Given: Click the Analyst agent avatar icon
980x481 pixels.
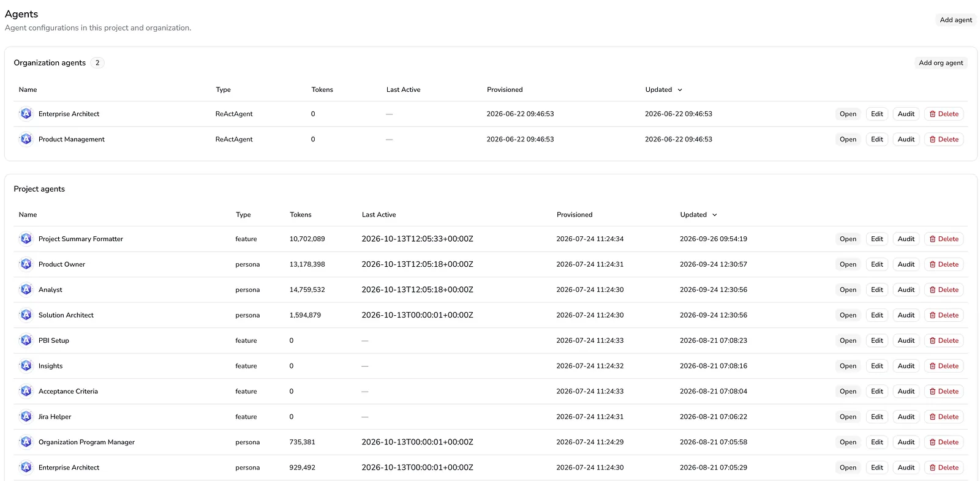Looking at the screenshot, I should point(26,289).
